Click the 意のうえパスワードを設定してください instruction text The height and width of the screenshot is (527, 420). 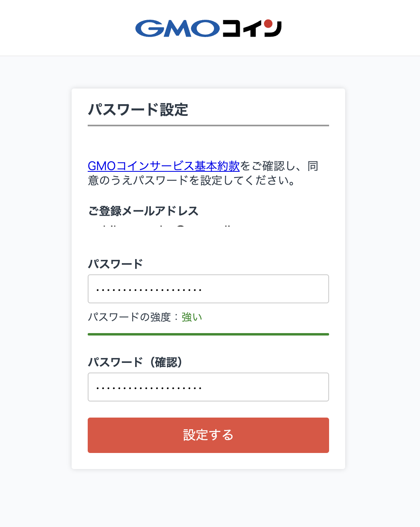[x=192, y=181]
